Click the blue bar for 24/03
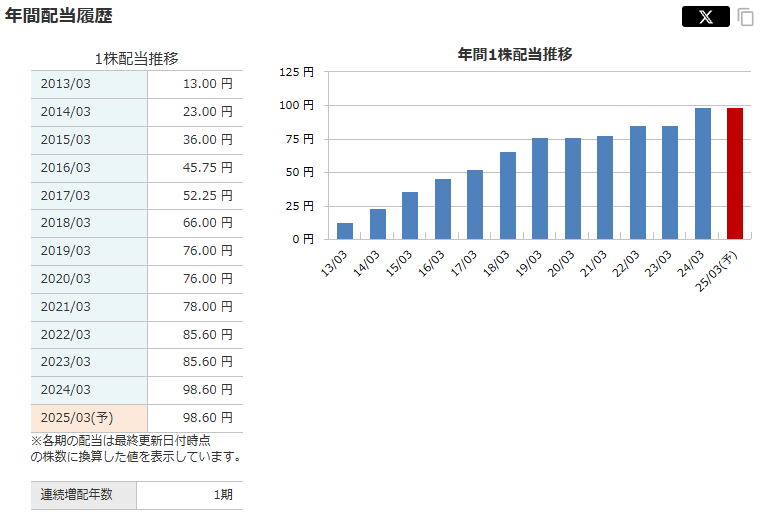 (702, 174)
